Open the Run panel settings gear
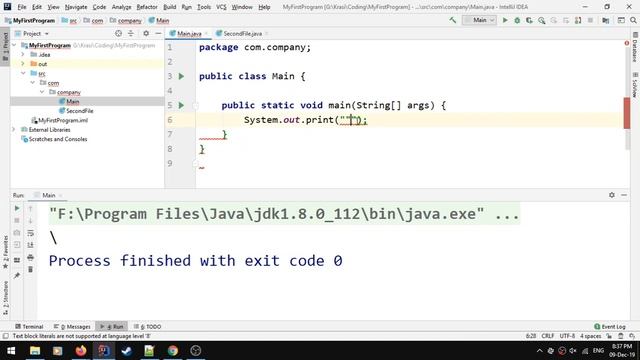 coord(611,195)
